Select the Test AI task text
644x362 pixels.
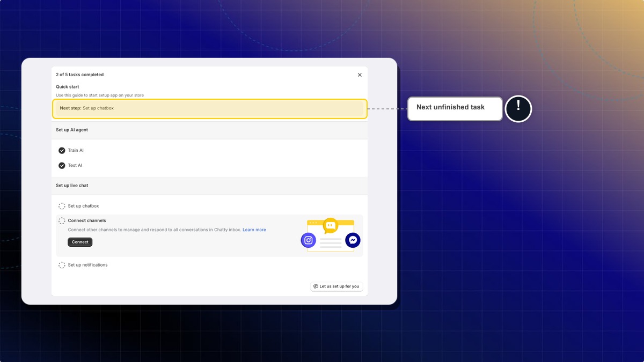(x=75, y=166)
